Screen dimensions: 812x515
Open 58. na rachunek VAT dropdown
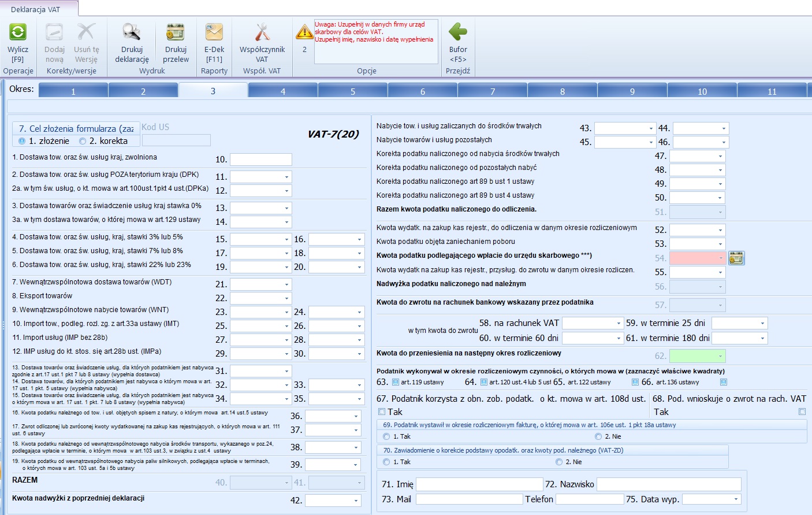(619, 323)
